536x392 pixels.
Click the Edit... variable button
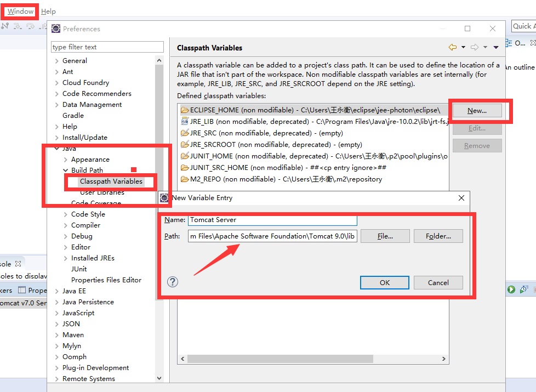click(477, 128)
